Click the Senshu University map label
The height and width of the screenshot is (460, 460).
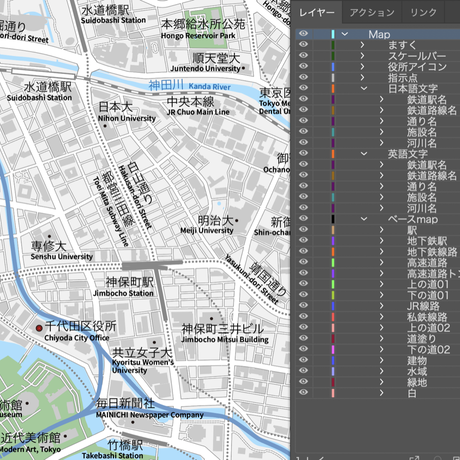62,257
